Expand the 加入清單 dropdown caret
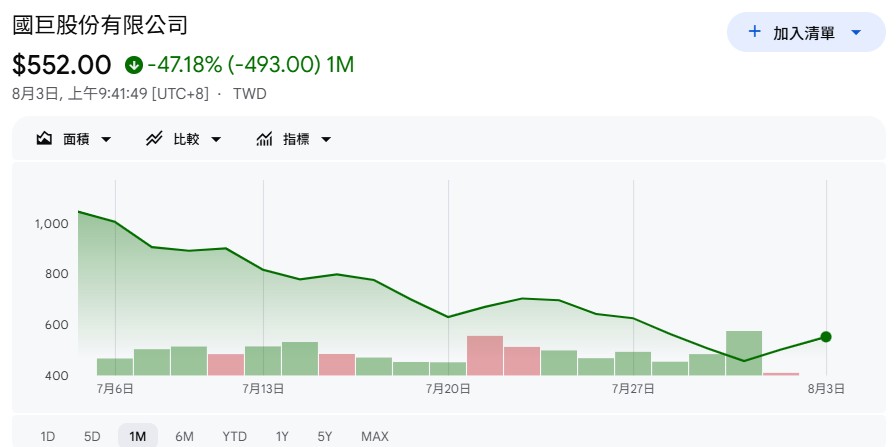Viewport: 896px width, 447px height. click(x=855, y=33)
